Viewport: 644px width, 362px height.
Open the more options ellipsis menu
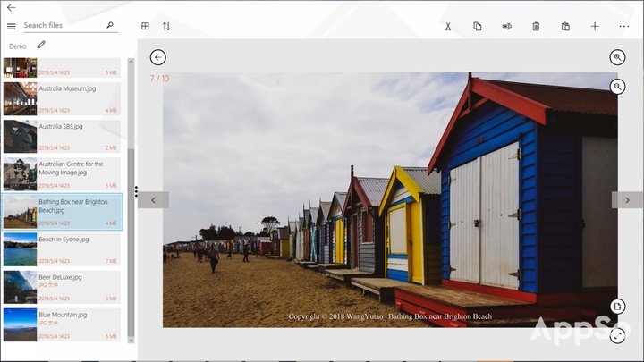(624, 26)
